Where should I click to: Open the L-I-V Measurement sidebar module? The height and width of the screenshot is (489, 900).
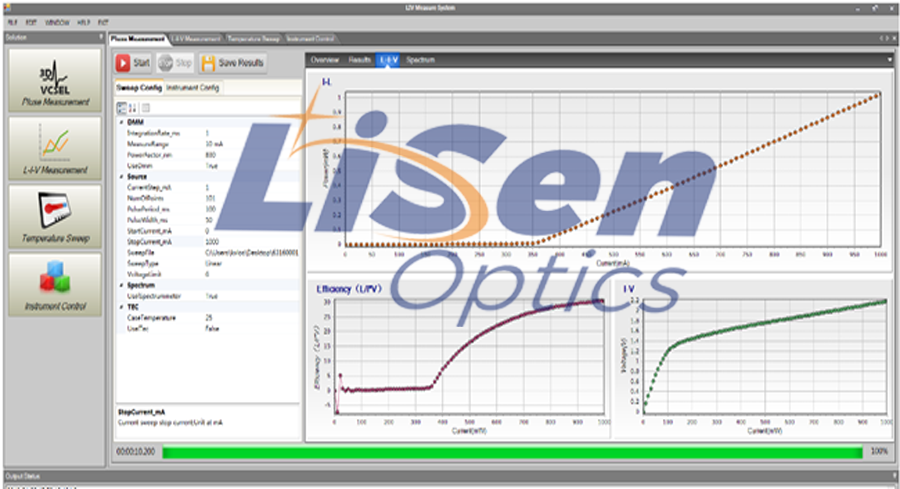tap(55, 149)
